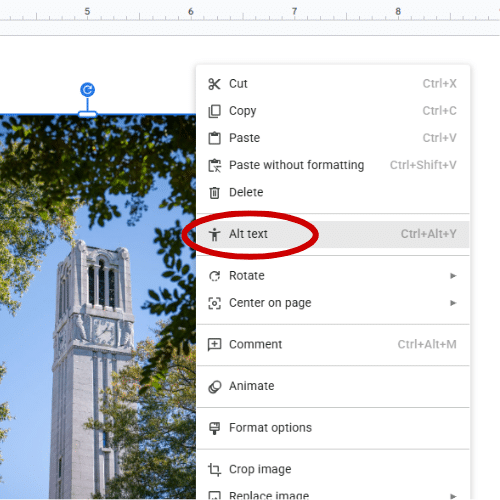
Task: Select the Paste menu entry
Action: [x=333, y=138]
